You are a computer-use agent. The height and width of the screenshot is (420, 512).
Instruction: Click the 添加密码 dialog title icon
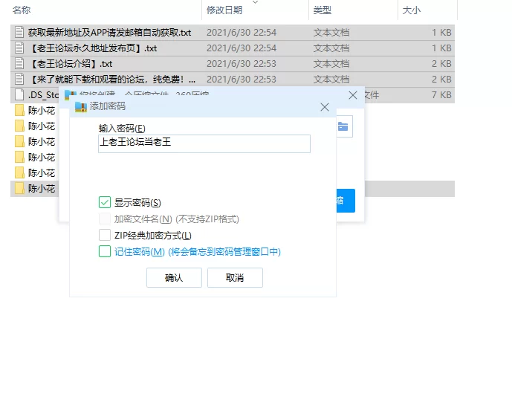click(x=81, y=107)
